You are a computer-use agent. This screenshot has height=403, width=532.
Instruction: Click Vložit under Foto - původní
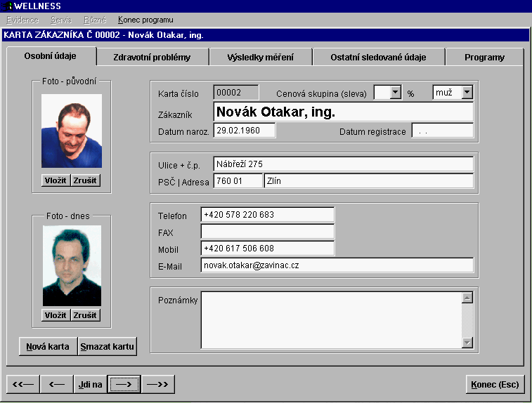(56, 180)
